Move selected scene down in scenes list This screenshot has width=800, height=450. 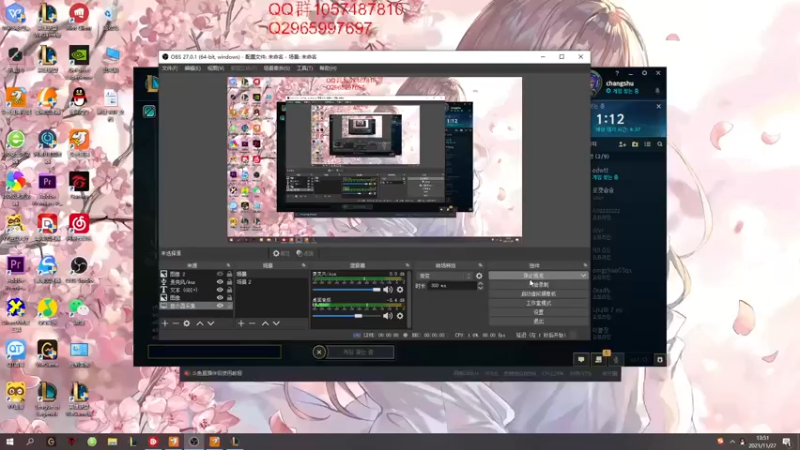click(276, 323)
